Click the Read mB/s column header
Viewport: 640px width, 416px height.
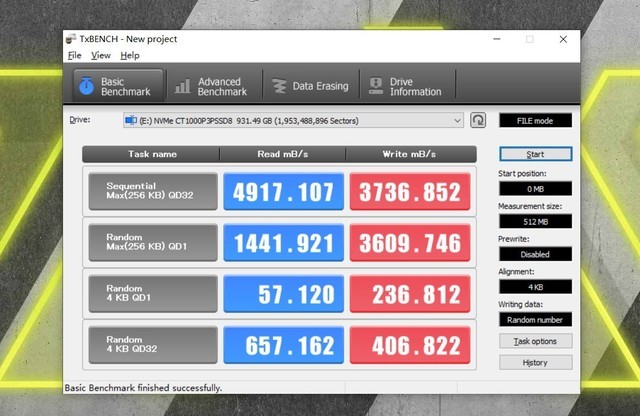pos(282,154)
